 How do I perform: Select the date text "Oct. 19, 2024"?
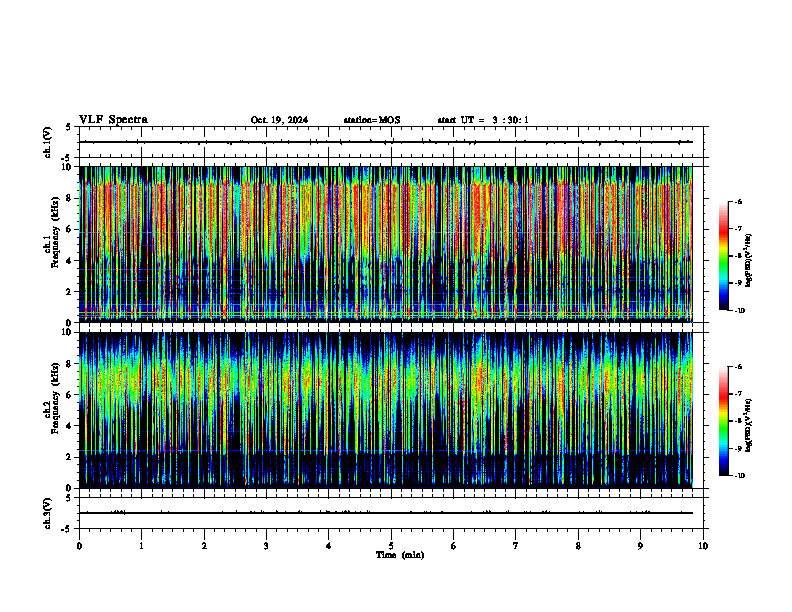pyautogui.click(x=279, y=120)
